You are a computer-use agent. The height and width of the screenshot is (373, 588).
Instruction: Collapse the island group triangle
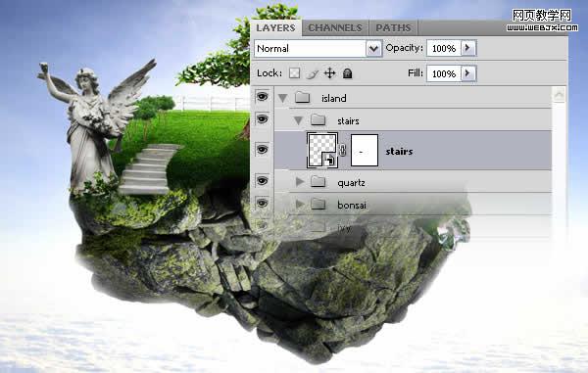(x=283, y=98)
